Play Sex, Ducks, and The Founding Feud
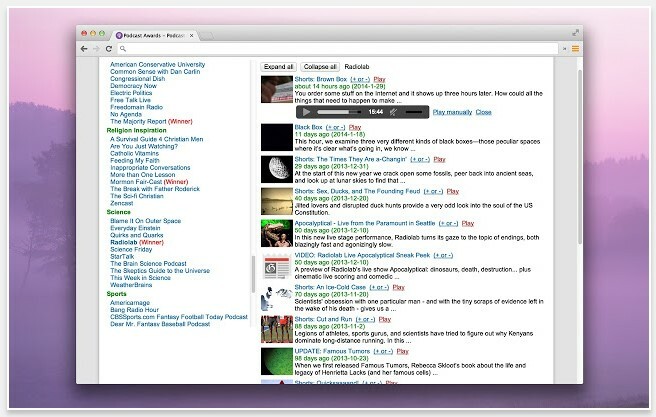This screenshot has height=417, width=656. pyautogui.click(x=453, y=191)
